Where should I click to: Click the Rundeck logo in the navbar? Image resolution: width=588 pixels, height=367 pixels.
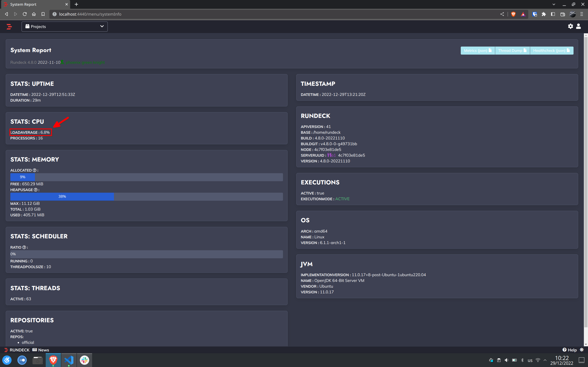(9, 26)
